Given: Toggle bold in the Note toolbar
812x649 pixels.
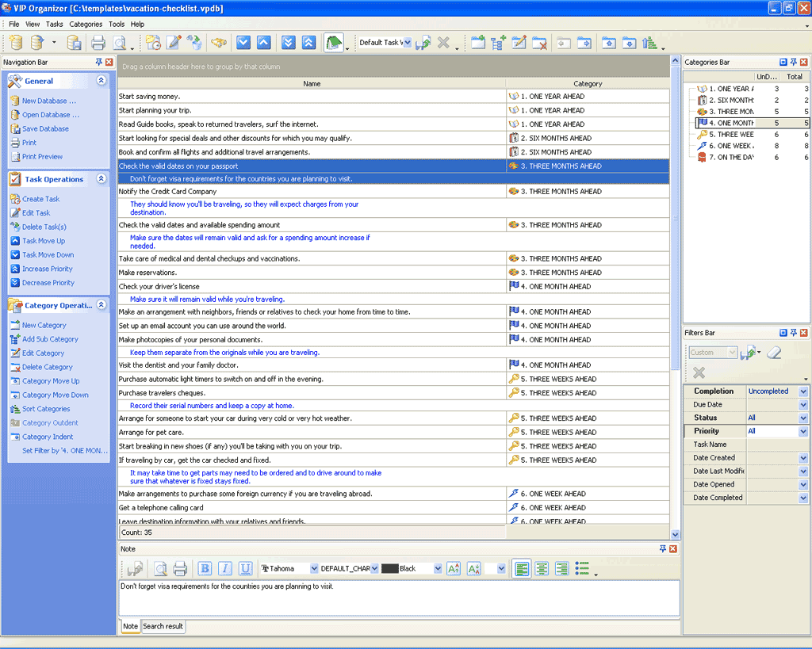Looking at the screenshot, I should tap(205, 568).
